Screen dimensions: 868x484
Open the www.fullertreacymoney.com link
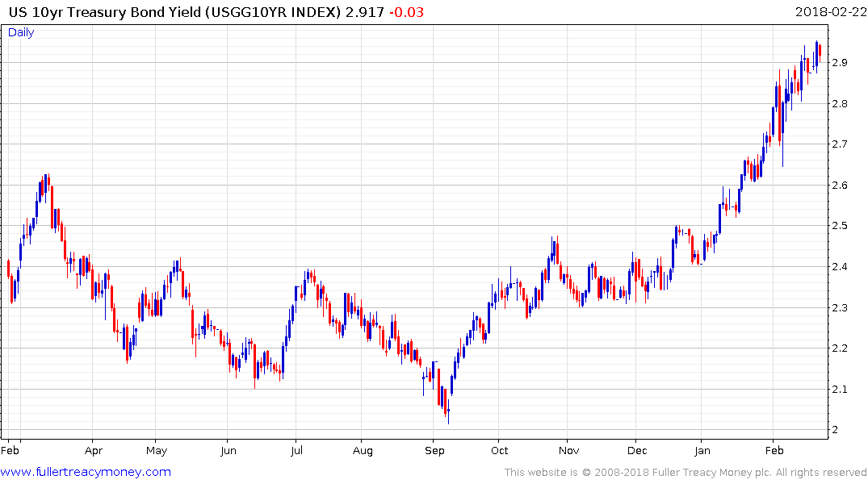coord(86,472)
